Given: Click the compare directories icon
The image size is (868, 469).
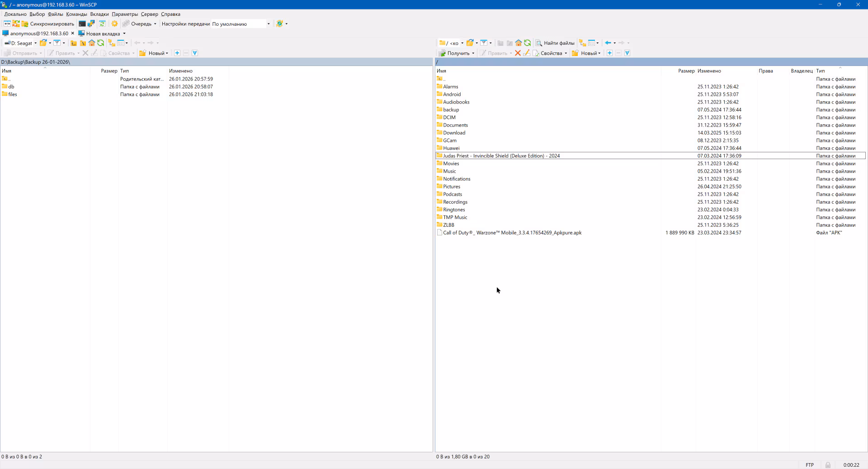Looking at the screenshot, I should point(7,23).
